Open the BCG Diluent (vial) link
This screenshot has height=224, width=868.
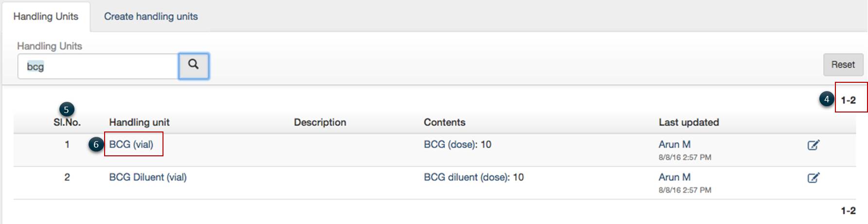point(148,177)
